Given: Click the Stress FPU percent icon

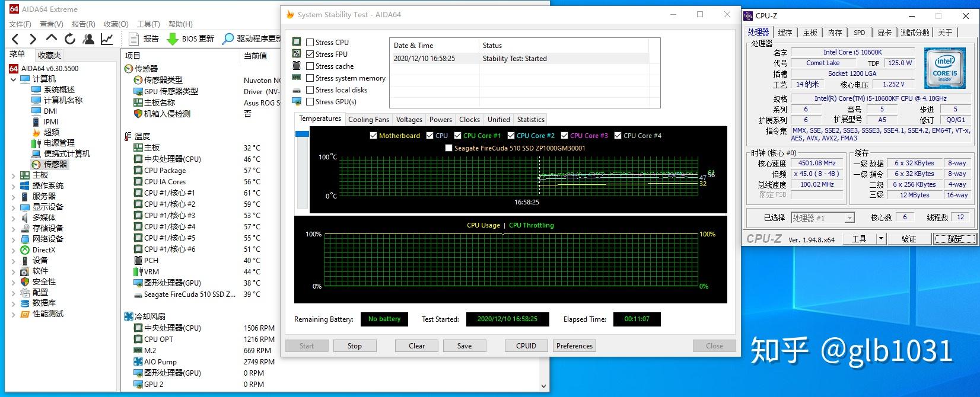Looking at the screenshot, I should point(297,54).
